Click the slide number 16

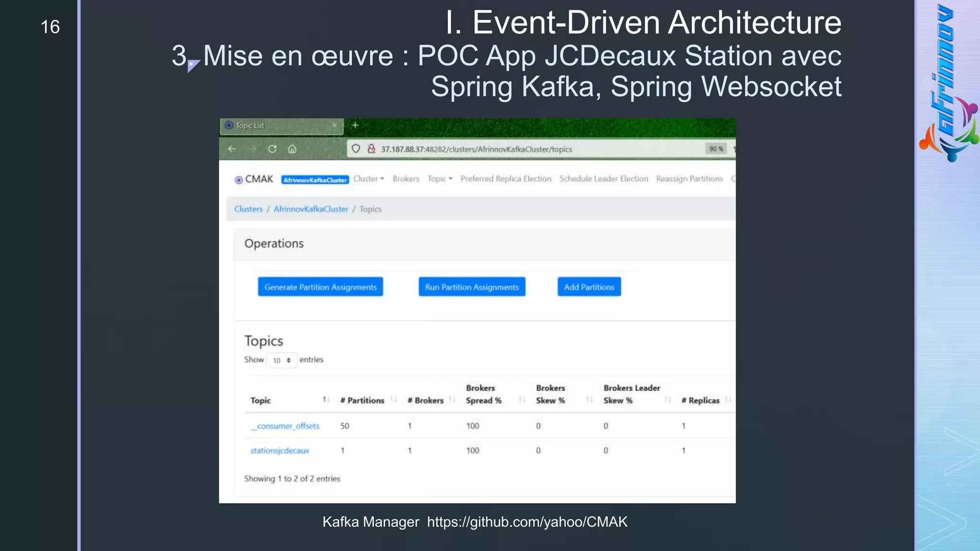click(50, 27)
